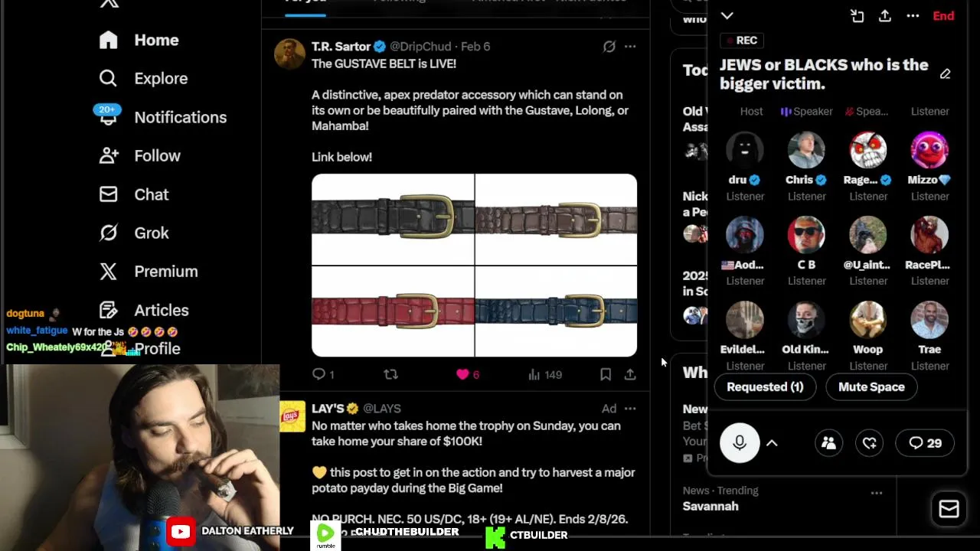Send a heart reaction in Space

coord(870,443)
